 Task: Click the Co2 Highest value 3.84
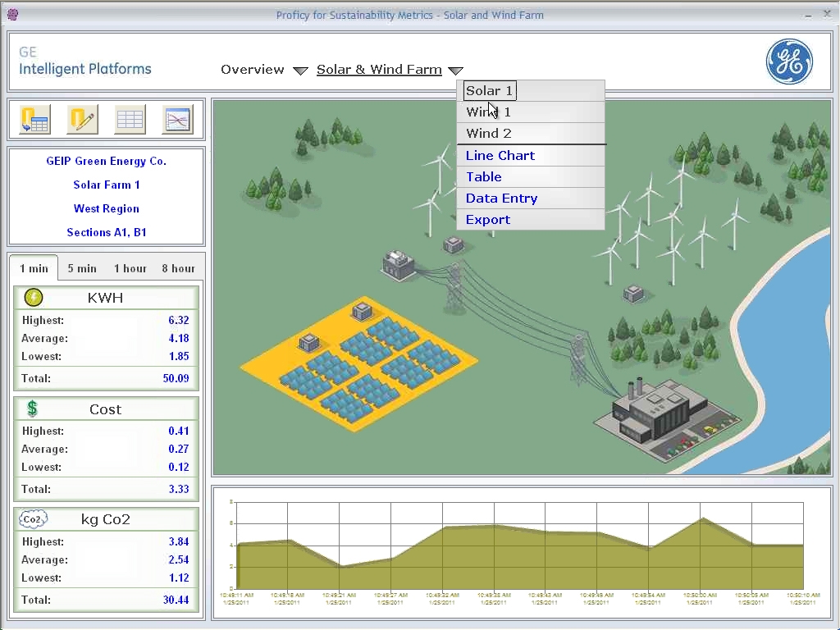tap(178, 541)
